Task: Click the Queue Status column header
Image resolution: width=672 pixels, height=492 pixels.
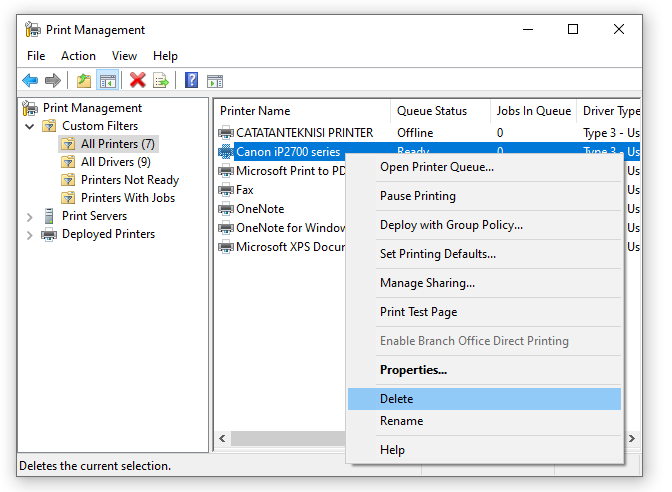Action: [x=432, y=111]
